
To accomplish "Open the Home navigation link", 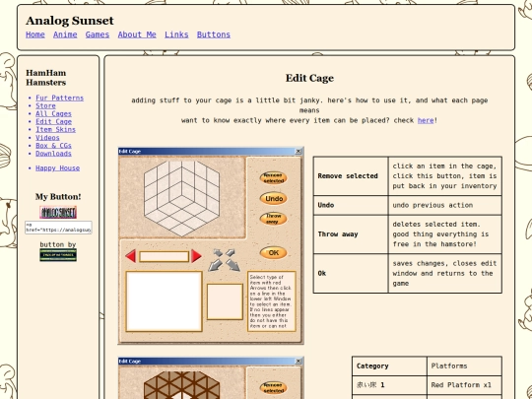I will [x=35, y=34].
